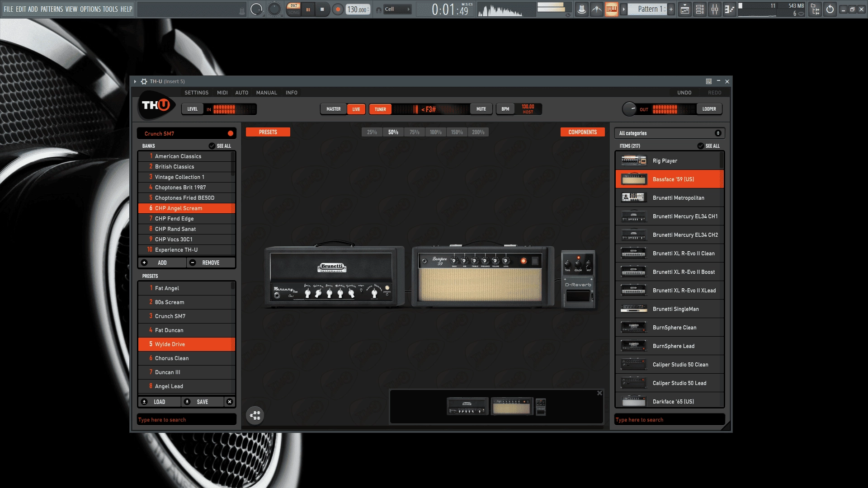Set zoom to 25%
Viewport: 868px width, 488px height.
[372, 132]
